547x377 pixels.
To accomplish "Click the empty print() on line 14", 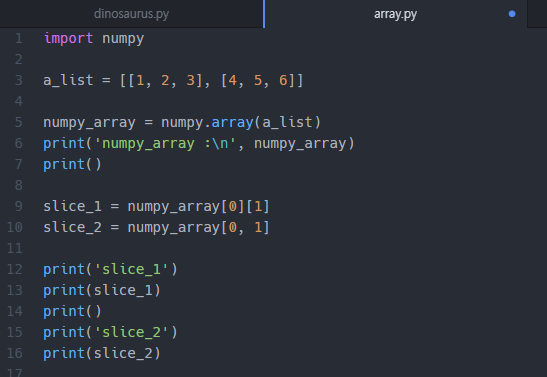I will coord(72,311).
